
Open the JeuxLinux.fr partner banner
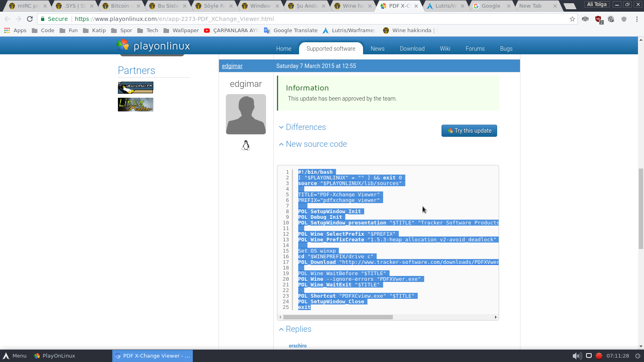point(136,88)
